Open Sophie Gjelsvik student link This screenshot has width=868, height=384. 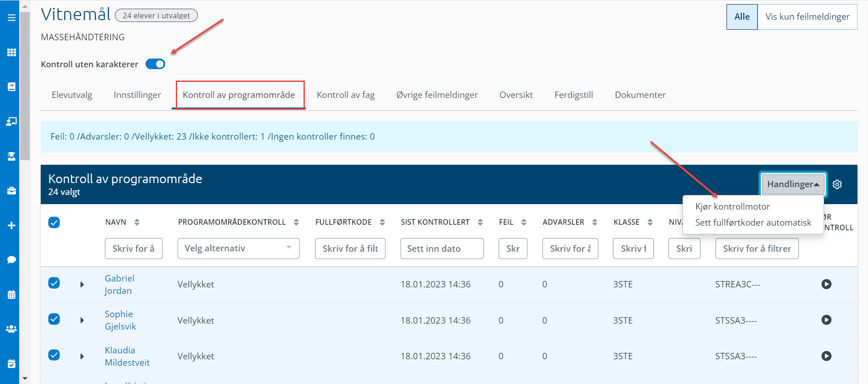tap(120, 320)
